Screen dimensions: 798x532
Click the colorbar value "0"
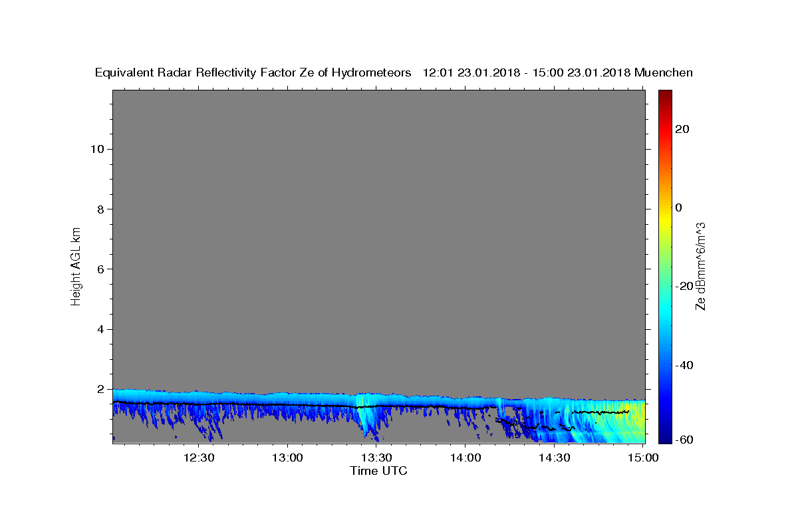(x=679, y=207)
